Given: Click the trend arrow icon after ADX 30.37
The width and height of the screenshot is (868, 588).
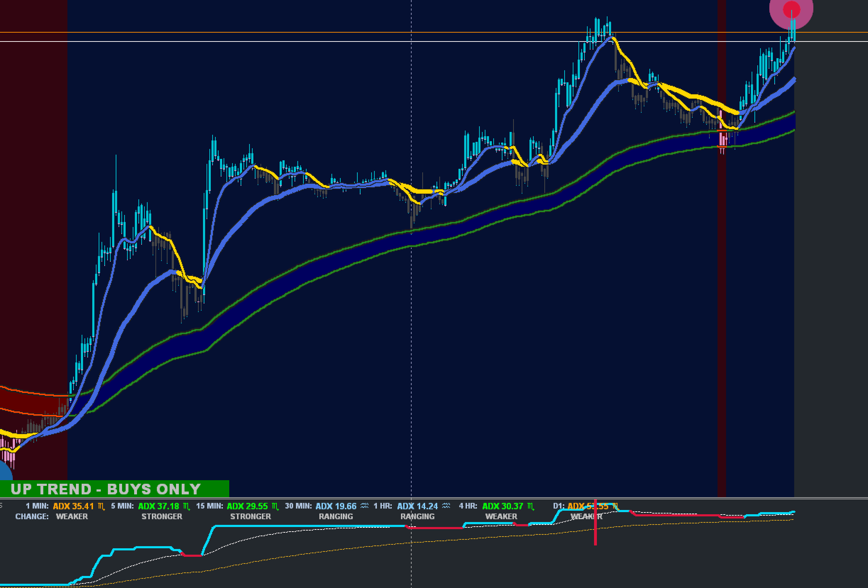Looking at the screenshot, I should (x=531, y=507).
